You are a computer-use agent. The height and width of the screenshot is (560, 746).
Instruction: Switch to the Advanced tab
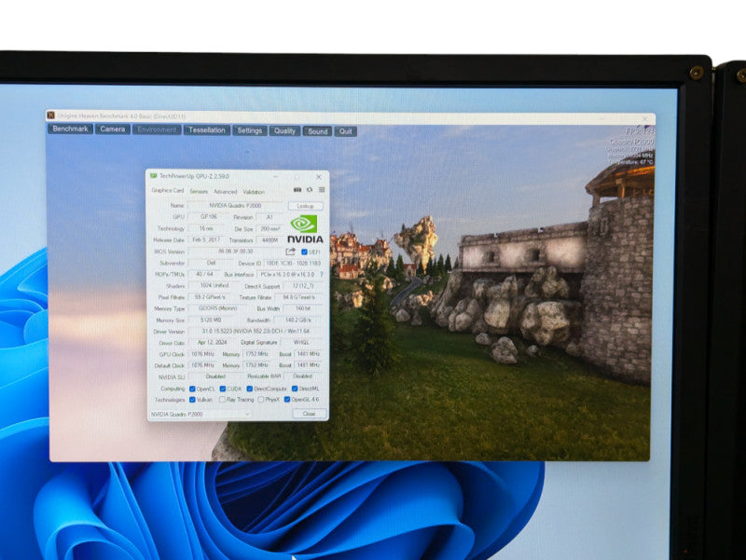[225, 192]
